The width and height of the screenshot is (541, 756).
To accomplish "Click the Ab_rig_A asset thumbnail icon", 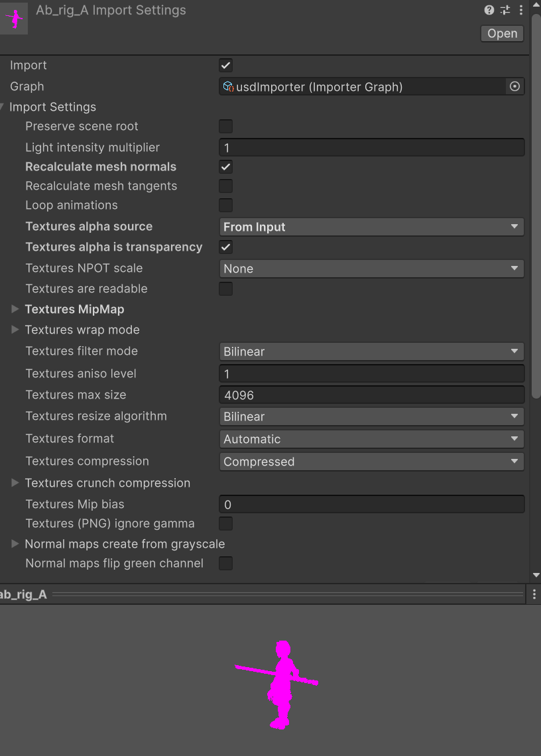I will point(14,19).
